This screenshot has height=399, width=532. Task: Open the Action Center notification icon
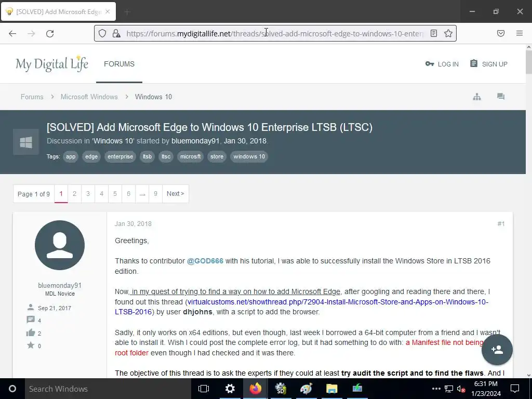pos(515,389)
